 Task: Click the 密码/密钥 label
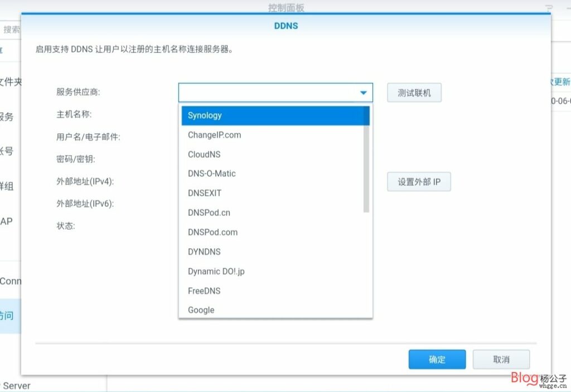(x=76, y=159)
